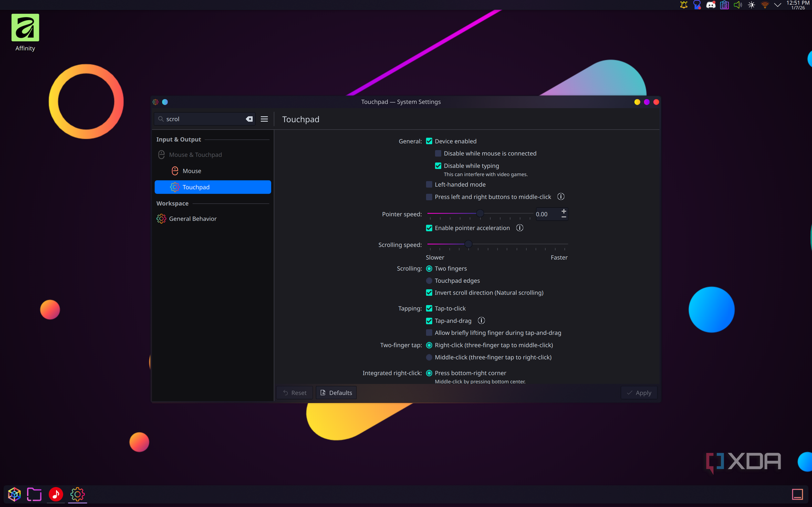Viewport: 812px width, 507px height.
Task: Select Touchpad edges scrolling
Action: tap(429, 281)
